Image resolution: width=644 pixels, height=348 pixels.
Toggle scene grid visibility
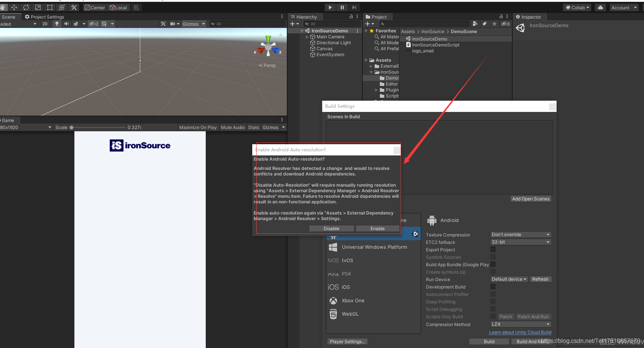coord(104,24)
